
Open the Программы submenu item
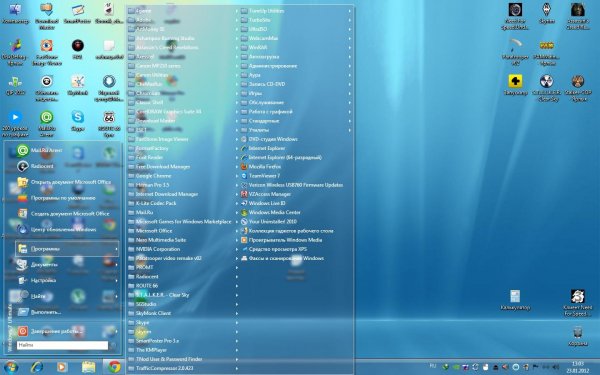[67, 249]
